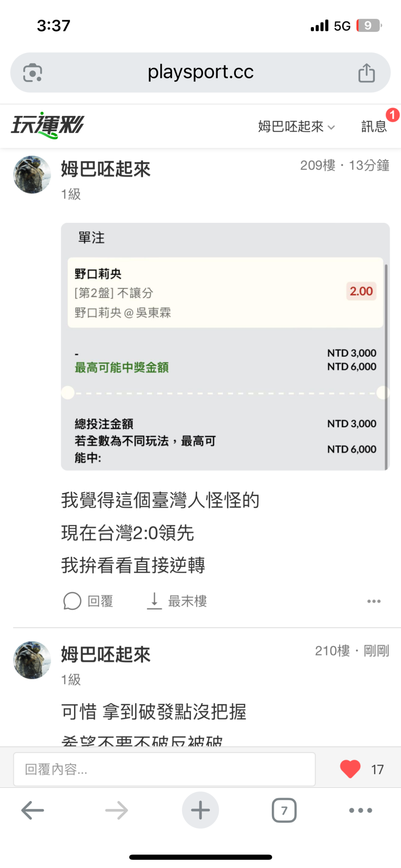Tap the avatar on post 210
Screen dimensions: 401x868
32,660
